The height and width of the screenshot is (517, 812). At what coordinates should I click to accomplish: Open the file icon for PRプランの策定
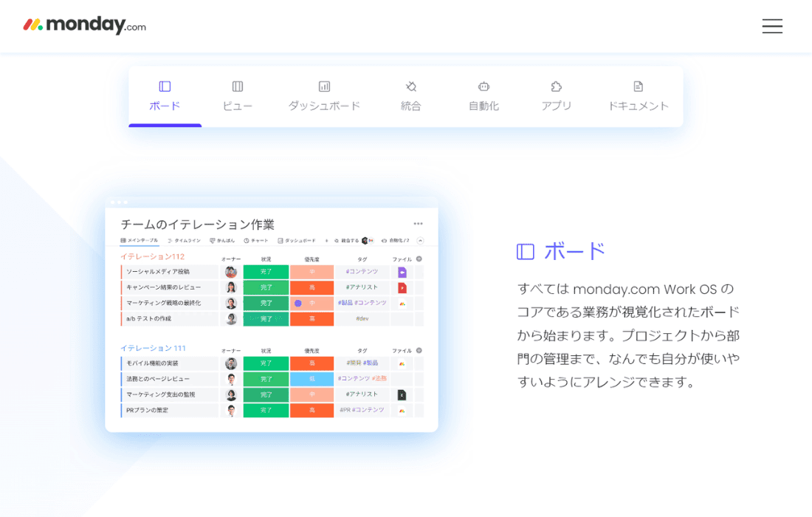[402, 411]
